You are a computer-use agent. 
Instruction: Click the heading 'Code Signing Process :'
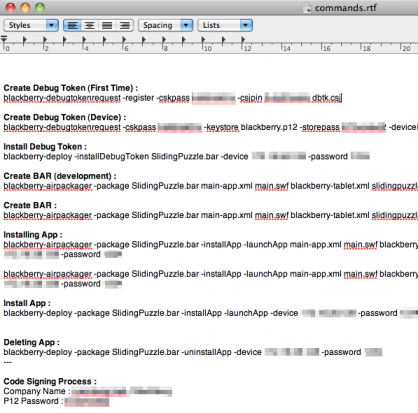pyautogui.click(x=50, y=381)
